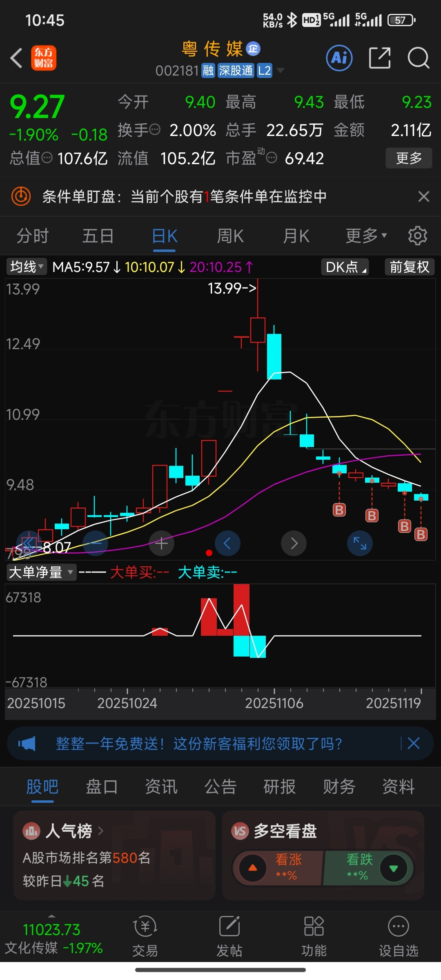The image size is (441, 980).
Task: Open the 均线 indicator dropdown
Action: pos(27,267)
